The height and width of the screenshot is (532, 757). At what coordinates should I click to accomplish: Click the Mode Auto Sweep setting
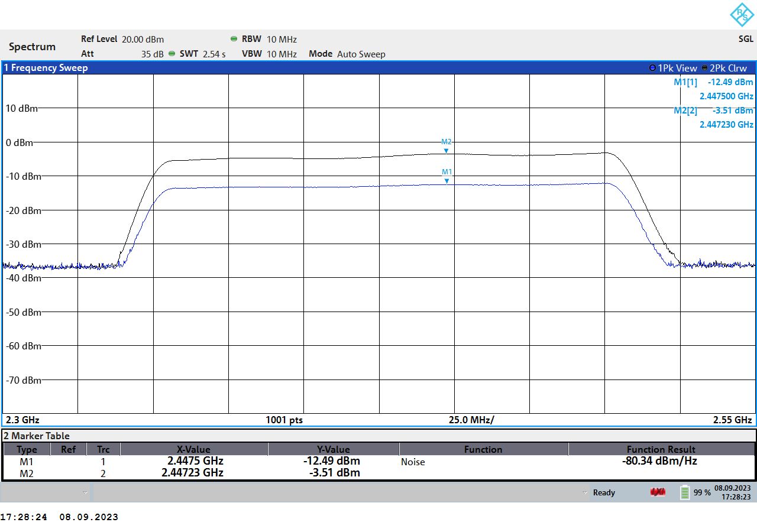point(347,54)
